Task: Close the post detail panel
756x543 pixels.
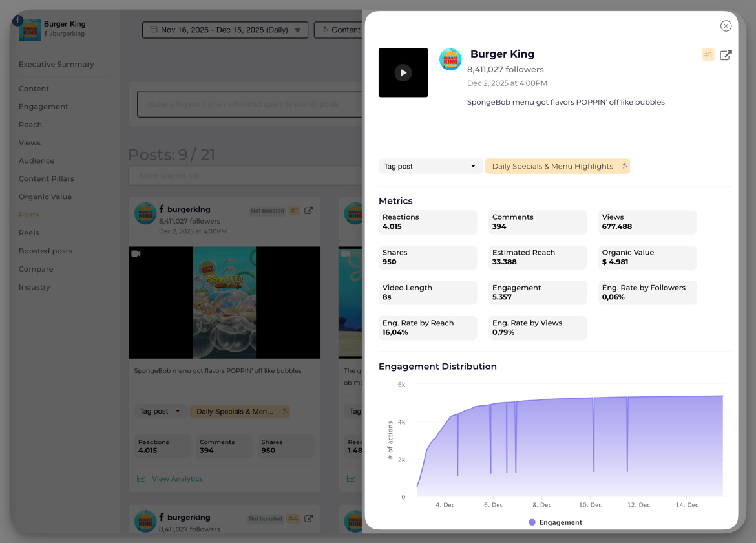Action: [726, 26]
